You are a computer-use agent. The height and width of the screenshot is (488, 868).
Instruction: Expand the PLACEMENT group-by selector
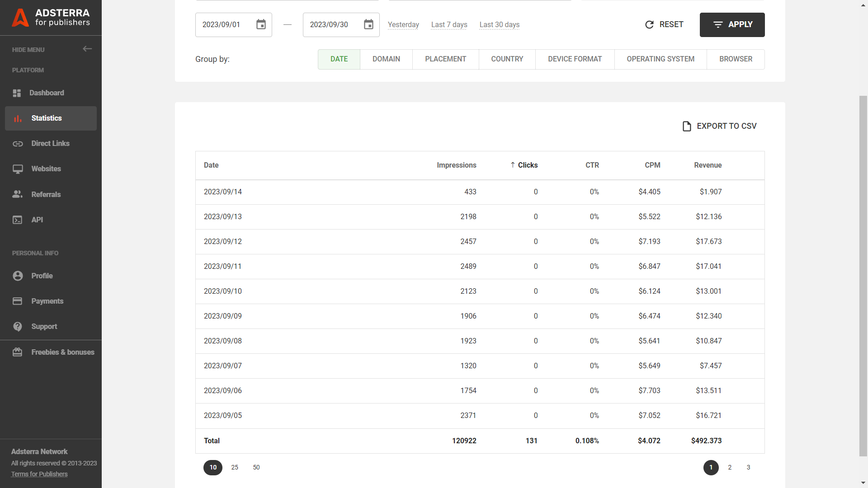[x=445, y=59]
